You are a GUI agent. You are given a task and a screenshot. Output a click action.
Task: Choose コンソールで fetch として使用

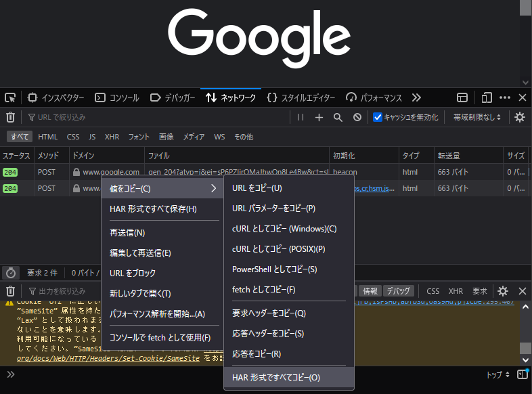point(162,338)
